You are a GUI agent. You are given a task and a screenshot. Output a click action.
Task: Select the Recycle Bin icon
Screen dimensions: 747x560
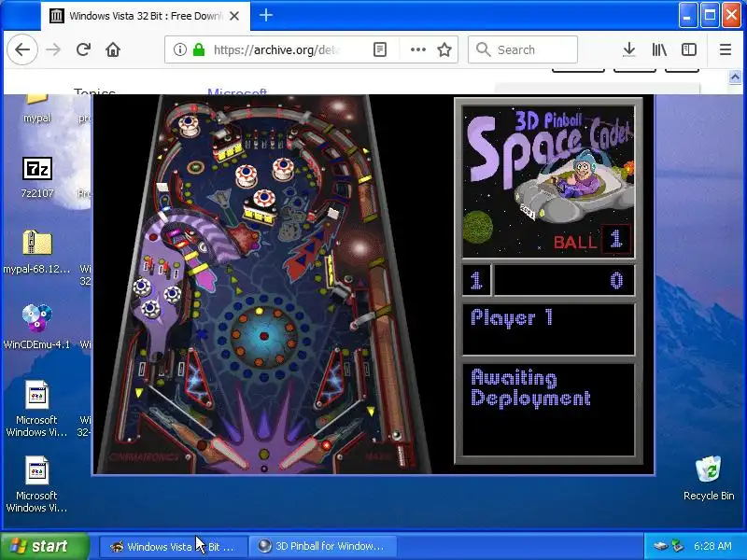coord(709,478)
